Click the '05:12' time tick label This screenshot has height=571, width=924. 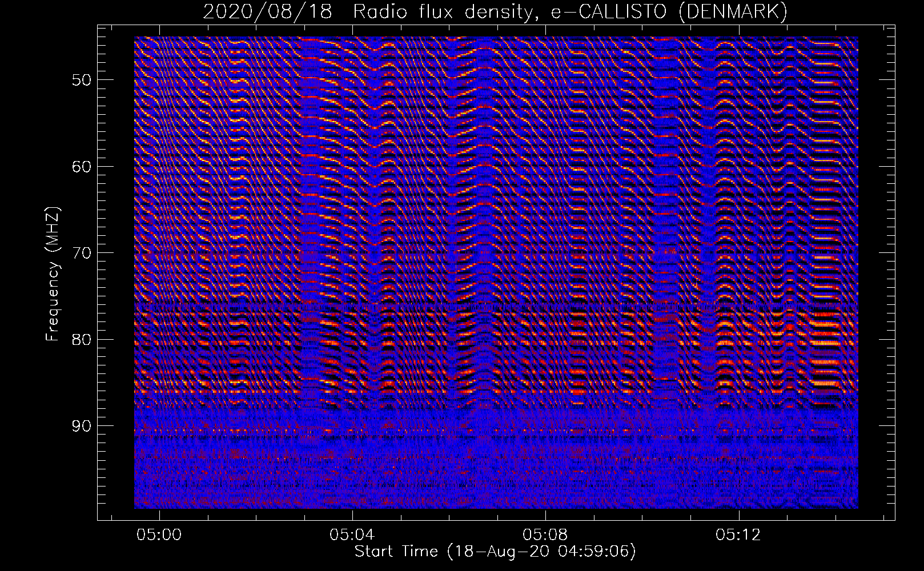tap(738, 534)
